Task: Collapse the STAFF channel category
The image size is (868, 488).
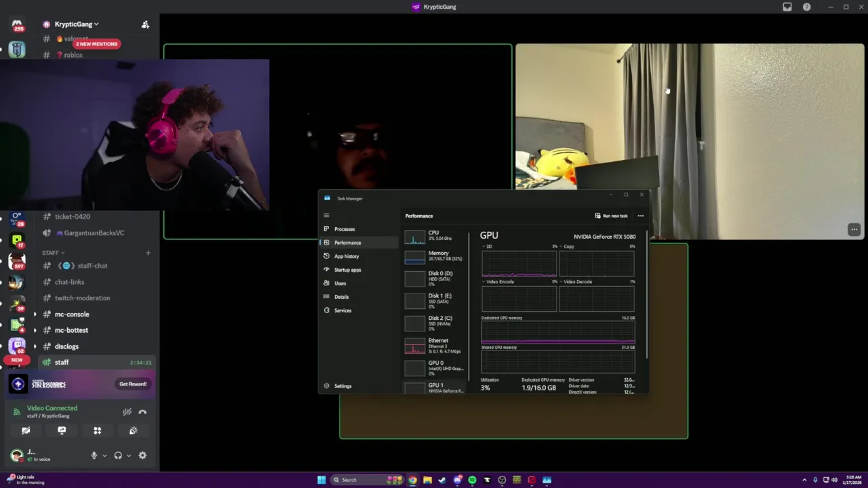Action: tap(54, 253)
